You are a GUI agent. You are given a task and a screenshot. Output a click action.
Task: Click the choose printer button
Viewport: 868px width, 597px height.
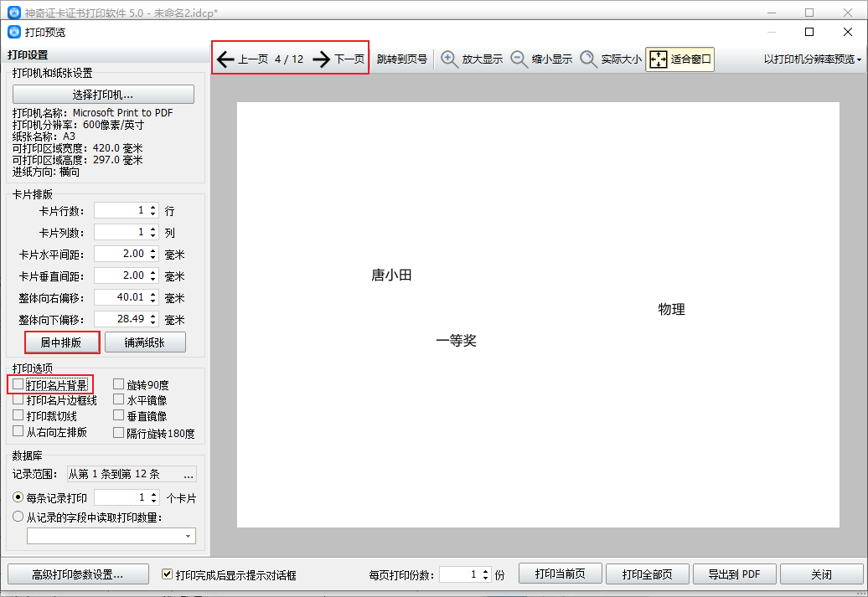click(103, 94)
